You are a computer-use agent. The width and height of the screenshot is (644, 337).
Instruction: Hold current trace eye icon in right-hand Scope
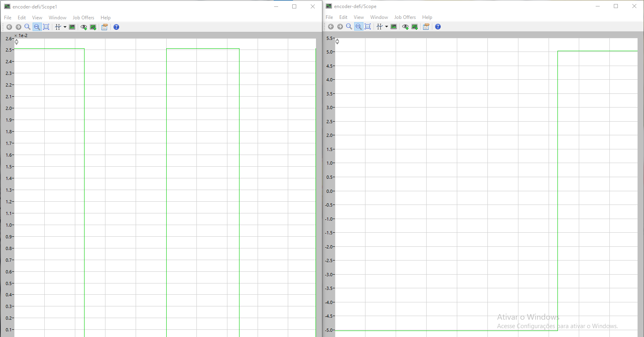[x=405, y=27]
